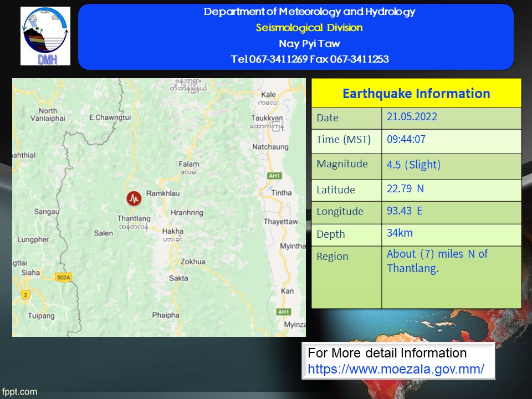532x399 pixels.
Task: Click the Hranhring label on map
Action: tap(187, 213)
